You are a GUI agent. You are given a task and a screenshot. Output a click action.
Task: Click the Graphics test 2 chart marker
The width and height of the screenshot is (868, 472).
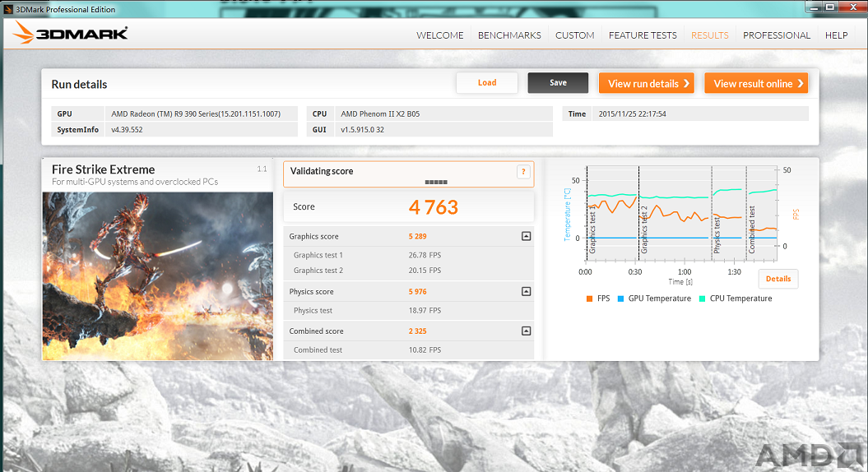pyautogui.click(x=644, y=230)
